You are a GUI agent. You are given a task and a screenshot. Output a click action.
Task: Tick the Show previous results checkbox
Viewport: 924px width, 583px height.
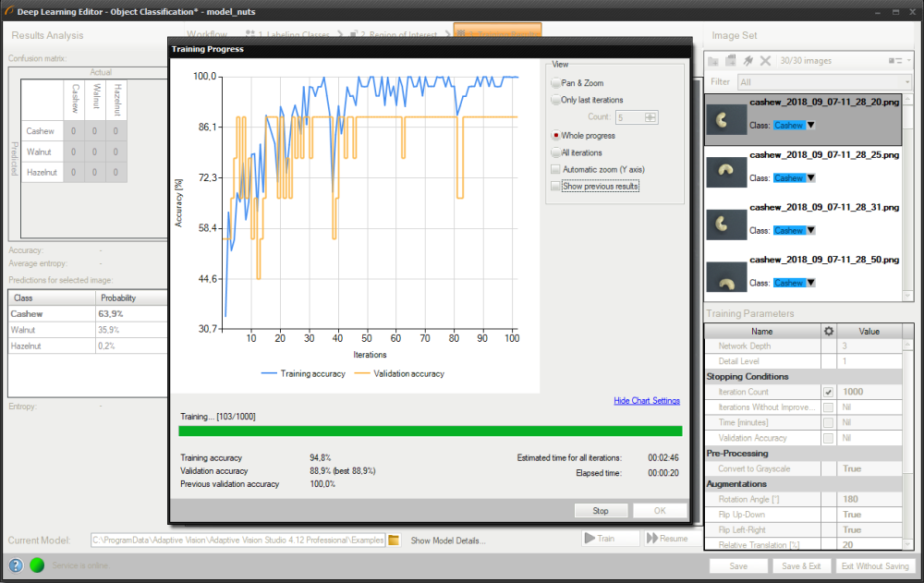[555, 187]
